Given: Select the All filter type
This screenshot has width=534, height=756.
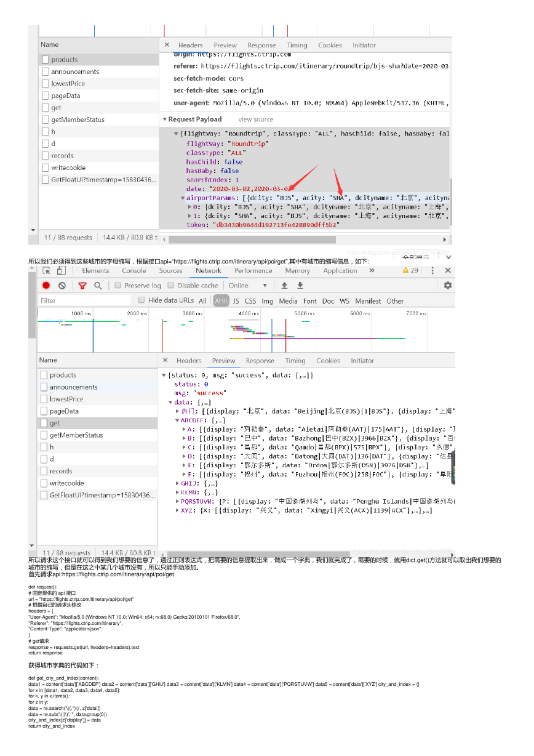Looking at the screenshot, I should coord(202,301).
